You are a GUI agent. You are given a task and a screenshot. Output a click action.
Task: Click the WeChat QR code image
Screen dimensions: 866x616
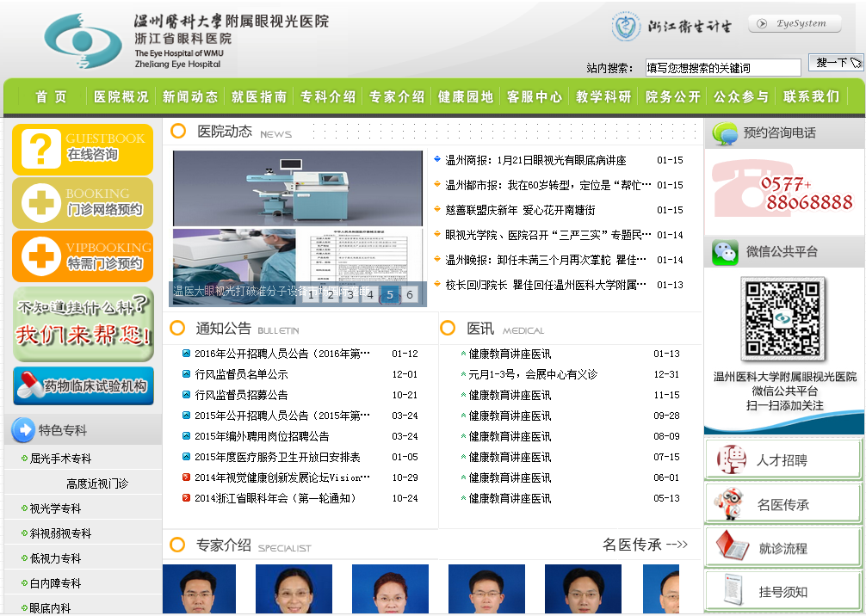782,318
